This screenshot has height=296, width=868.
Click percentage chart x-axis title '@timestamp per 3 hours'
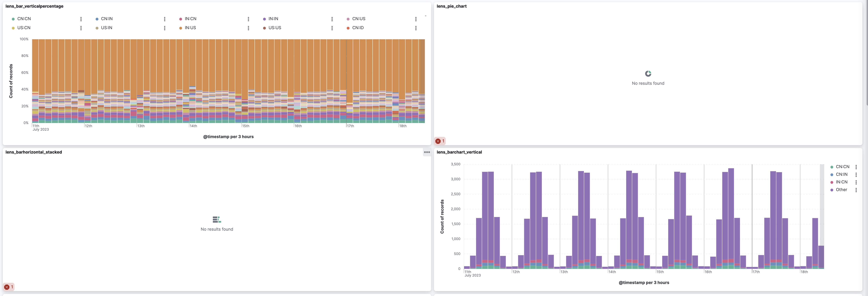228,137
